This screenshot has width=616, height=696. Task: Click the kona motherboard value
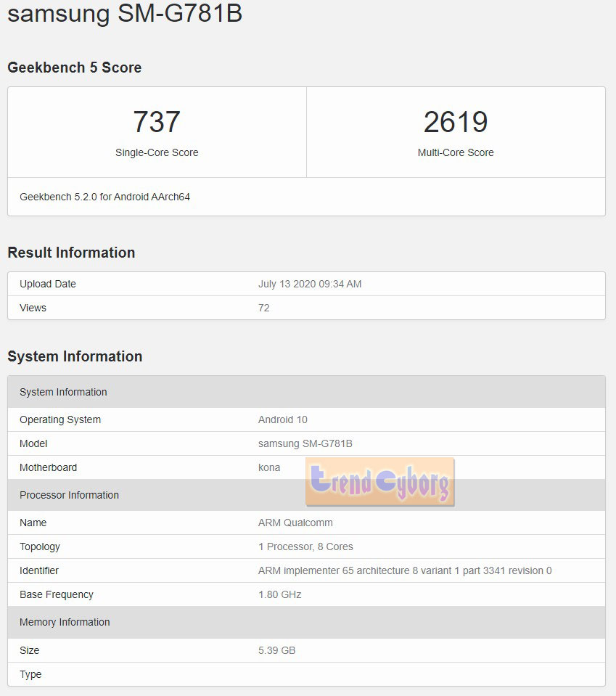pos(269,467)
